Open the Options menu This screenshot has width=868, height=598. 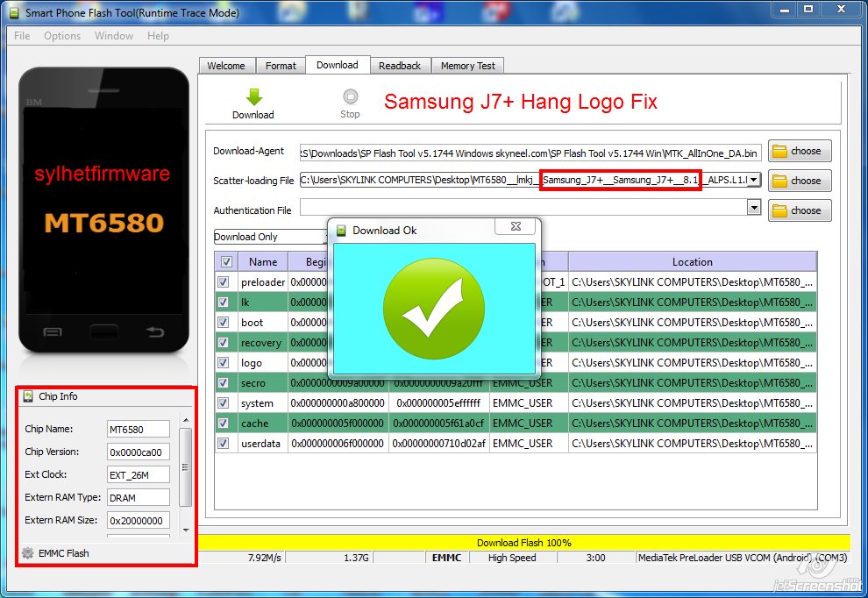pos(62,36)
